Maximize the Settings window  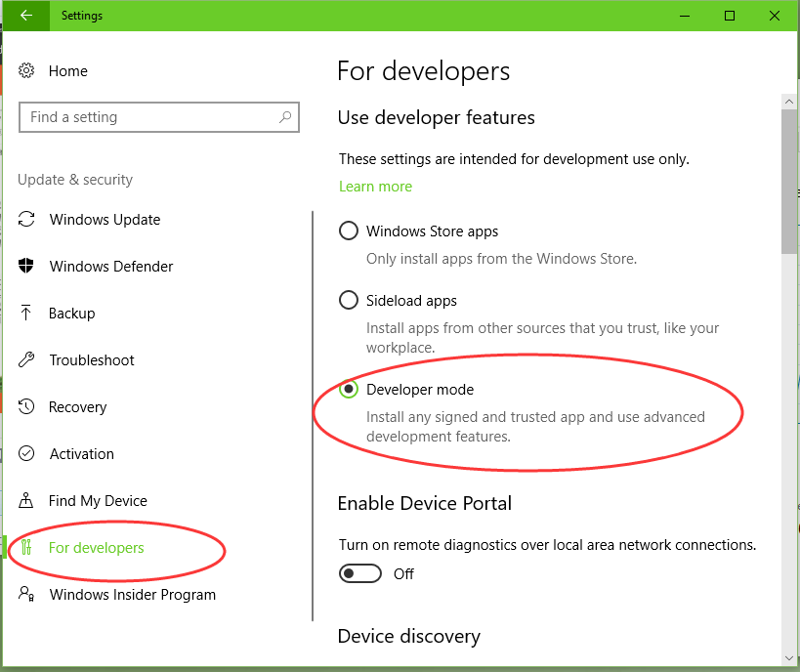pos(730,16)
